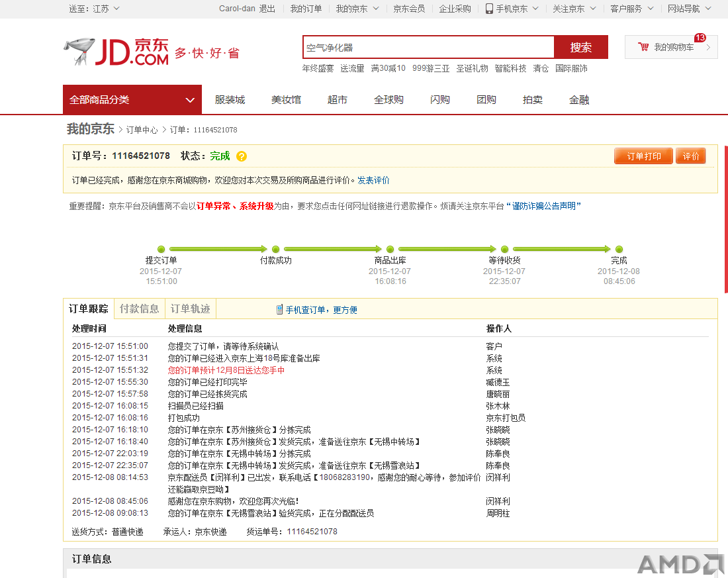Open the shopping cart icon

(x=643, y=47)
